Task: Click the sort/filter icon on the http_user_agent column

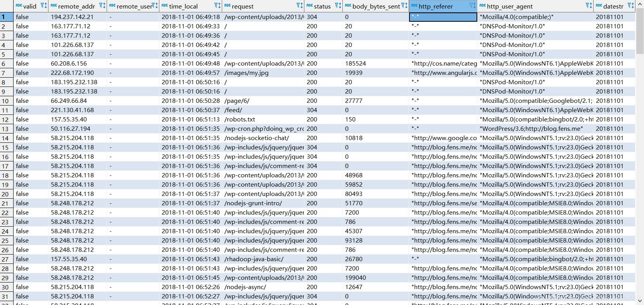Action: click(x=589, y=6)
